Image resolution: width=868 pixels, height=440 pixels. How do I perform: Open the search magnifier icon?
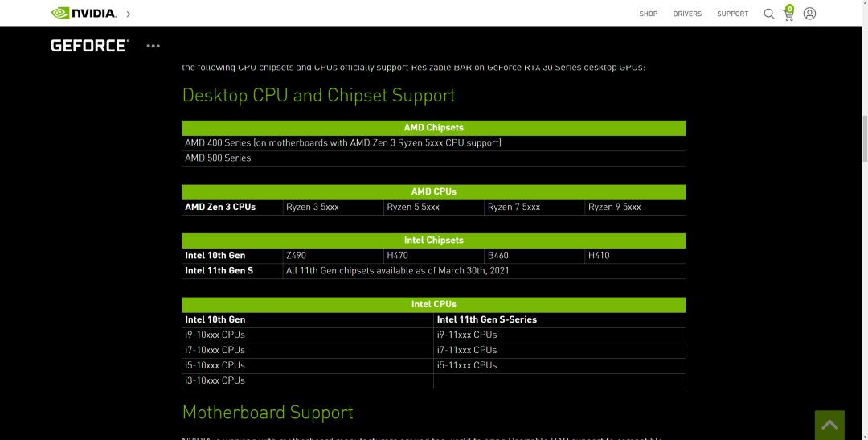click(769, 14)
